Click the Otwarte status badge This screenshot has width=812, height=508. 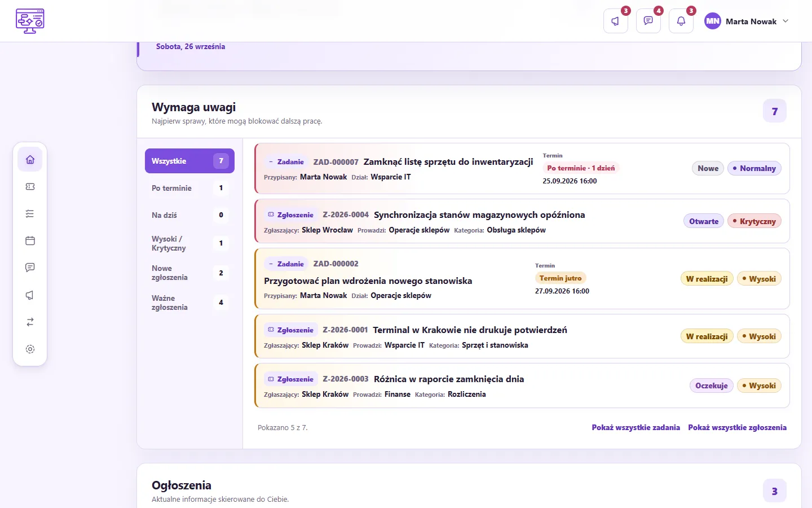pyautogui.click(x=704, y=221)
